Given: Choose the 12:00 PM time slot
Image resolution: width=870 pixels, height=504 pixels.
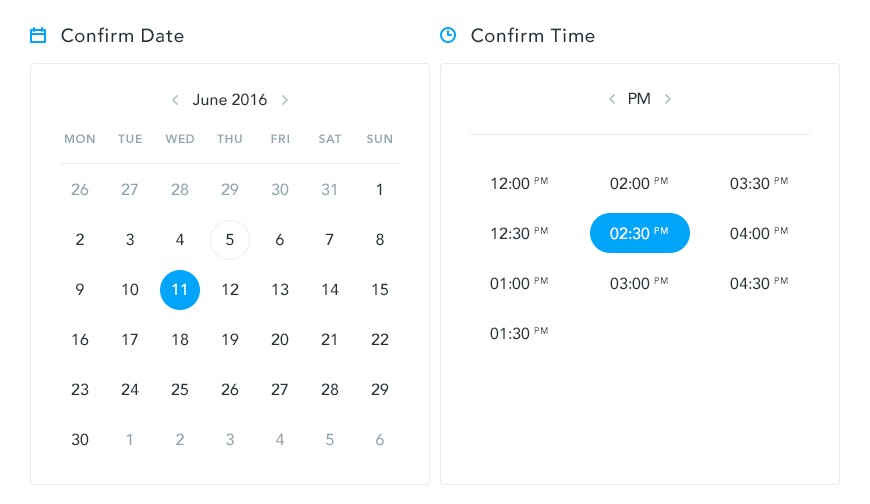Looking at the screenshot, I should (519, 184).
